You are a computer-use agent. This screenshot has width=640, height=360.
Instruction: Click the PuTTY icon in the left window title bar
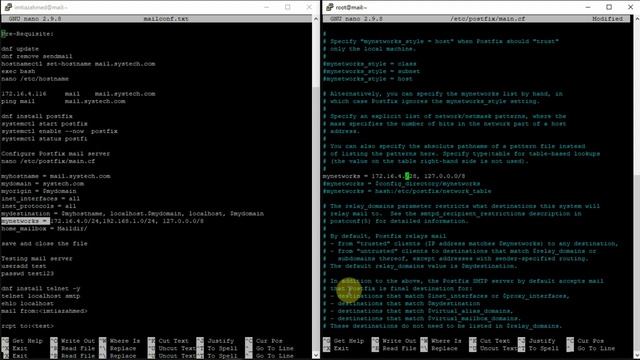pos(8,7)
